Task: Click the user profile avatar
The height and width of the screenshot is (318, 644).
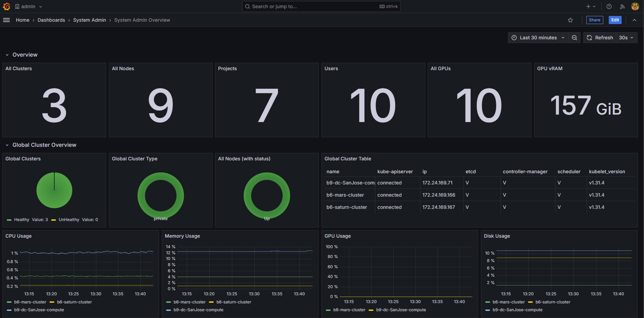Action: click(x=635, y=6)
